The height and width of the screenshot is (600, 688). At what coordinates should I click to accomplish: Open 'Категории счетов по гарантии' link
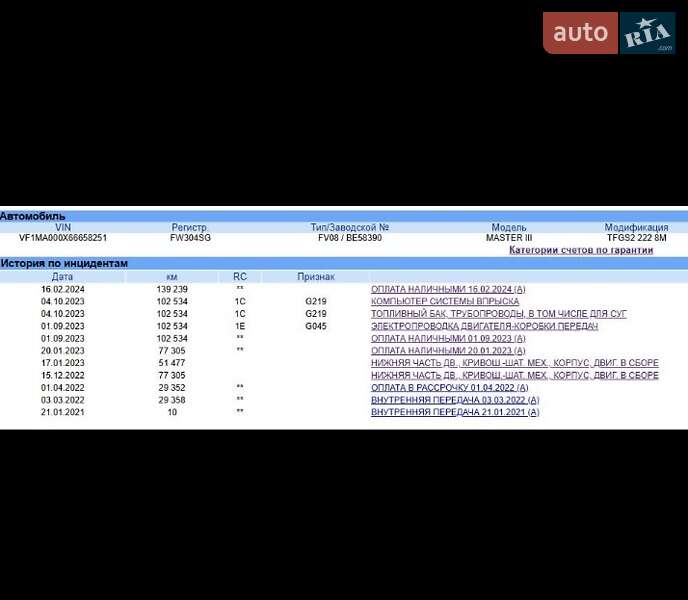click(580, 250)
